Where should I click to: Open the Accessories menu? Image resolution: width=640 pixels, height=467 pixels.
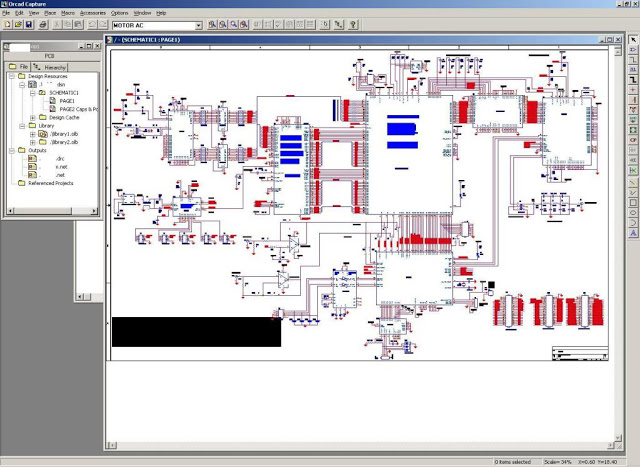coord(92,12)
